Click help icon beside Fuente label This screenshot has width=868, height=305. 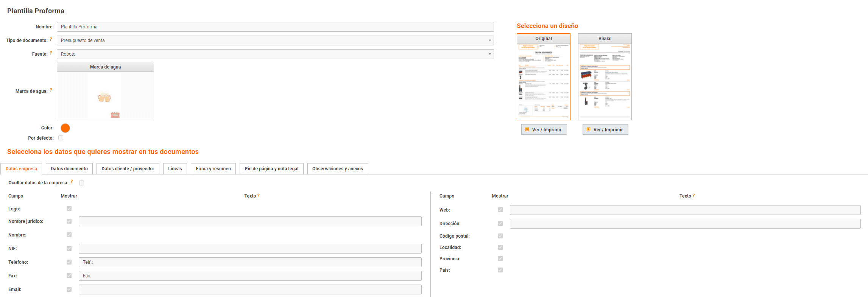coord(51,53)
